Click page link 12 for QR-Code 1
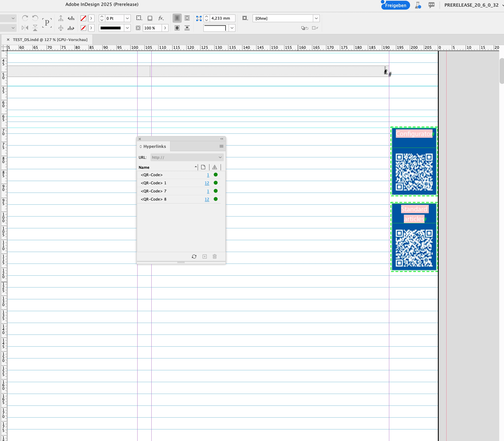The width and height of the screenshot is (504, 441). [207, 183]
